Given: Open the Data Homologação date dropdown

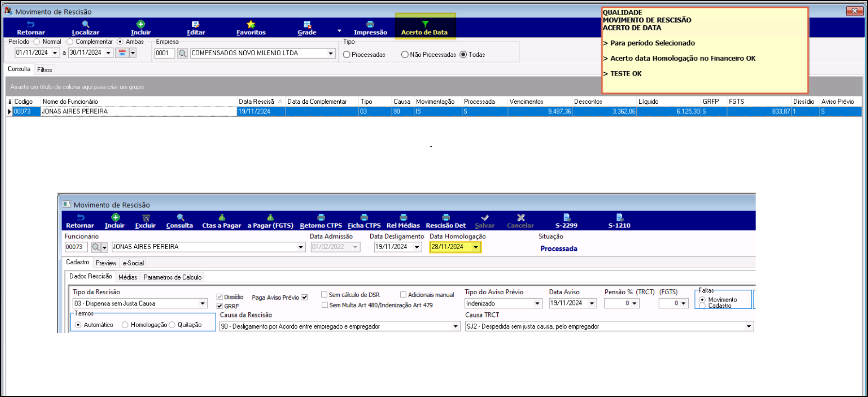Looking at the screenshot, I should click(476, 247).
